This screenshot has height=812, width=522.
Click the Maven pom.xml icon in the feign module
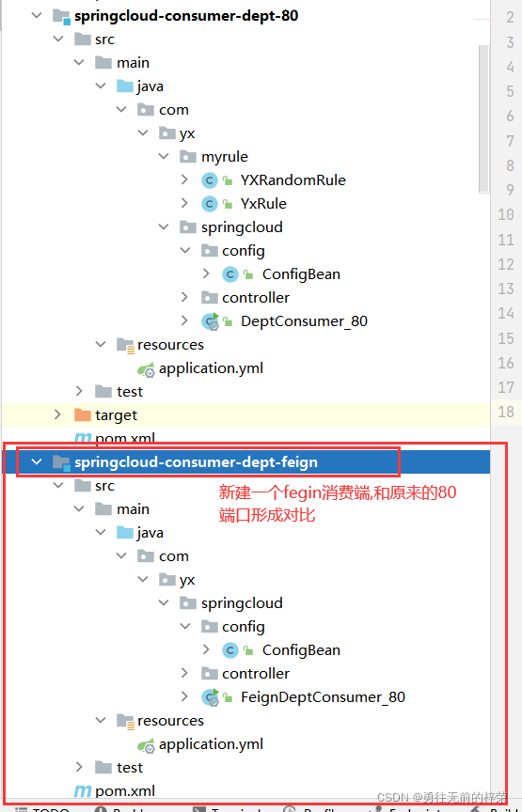pyautogui.click(x=83, y=791)
